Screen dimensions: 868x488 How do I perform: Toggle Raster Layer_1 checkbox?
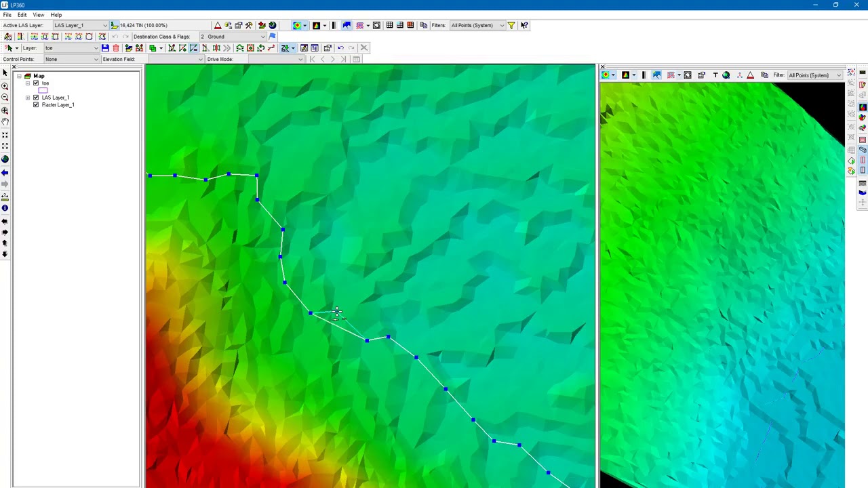[x=36, y=105]
